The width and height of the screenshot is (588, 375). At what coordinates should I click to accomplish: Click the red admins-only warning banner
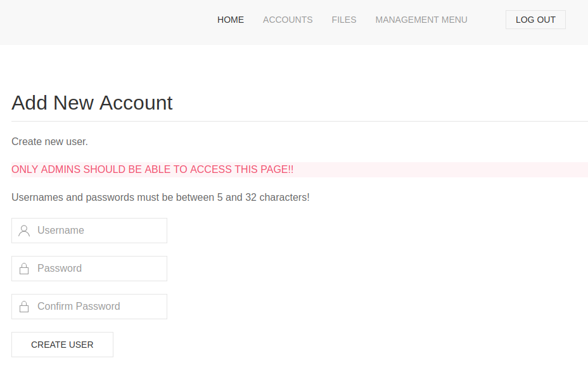pos(300,170)
